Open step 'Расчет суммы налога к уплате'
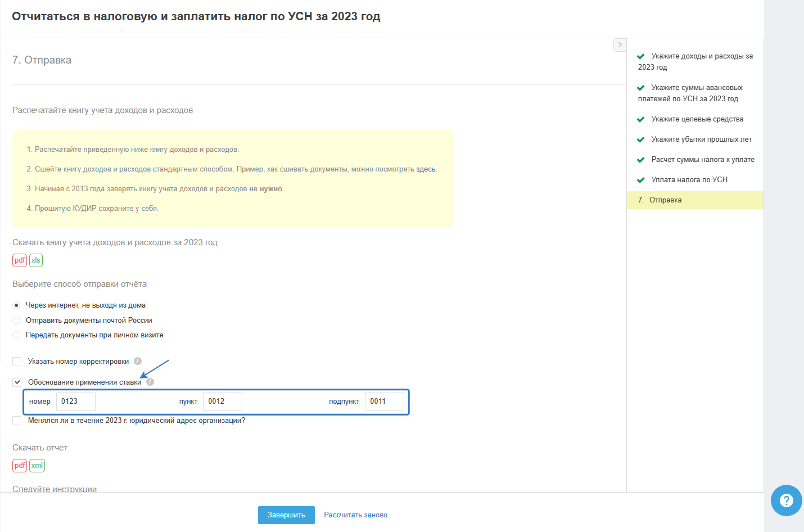Screen dimensions: 804x532 703,160
